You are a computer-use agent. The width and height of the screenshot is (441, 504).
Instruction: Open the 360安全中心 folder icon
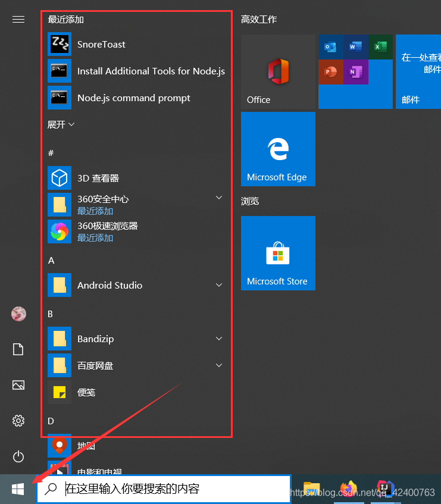(x=60, y=205)
